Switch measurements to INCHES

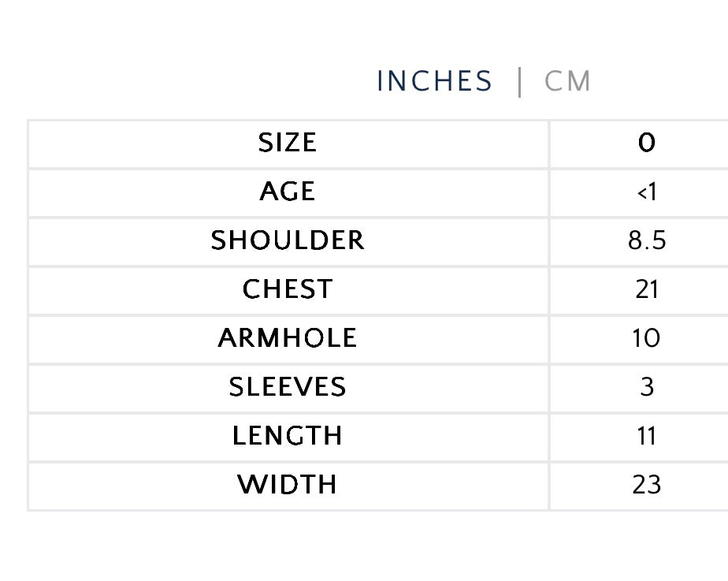pyautogui.click(x=434, y=81)
